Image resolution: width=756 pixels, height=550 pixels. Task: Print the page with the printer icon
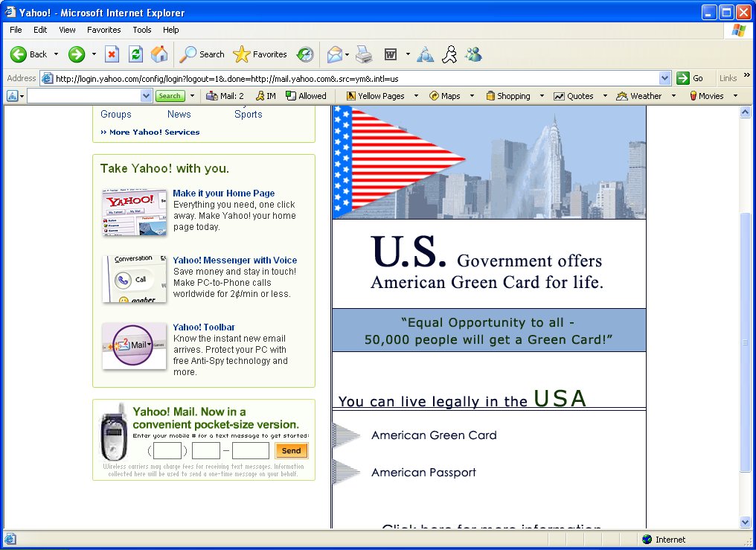(x=364, y=54)
